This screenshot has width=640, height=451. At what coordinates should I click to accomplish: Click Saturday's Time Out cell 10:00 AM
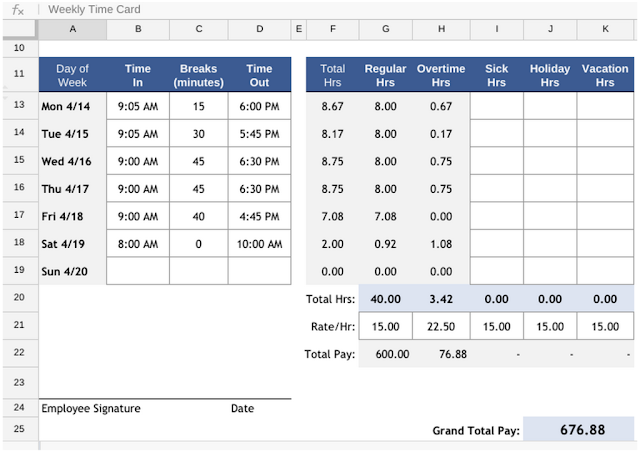pos(260,244)
